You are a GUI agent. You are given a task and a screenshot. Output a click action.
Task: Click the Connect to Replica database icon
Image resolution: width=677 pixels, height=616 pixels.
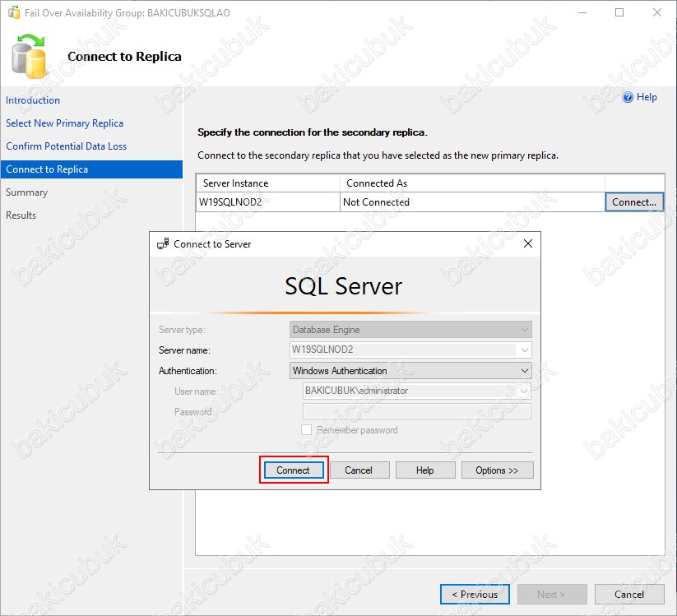(x=29, y=57)
